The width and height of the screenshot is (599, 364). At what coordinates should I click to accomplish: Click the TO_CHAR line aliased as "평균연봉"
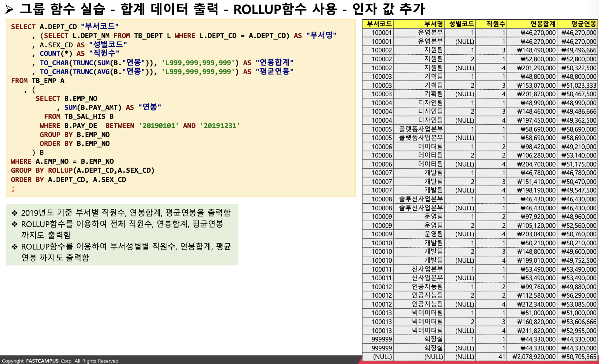click(x=163, y=71)
